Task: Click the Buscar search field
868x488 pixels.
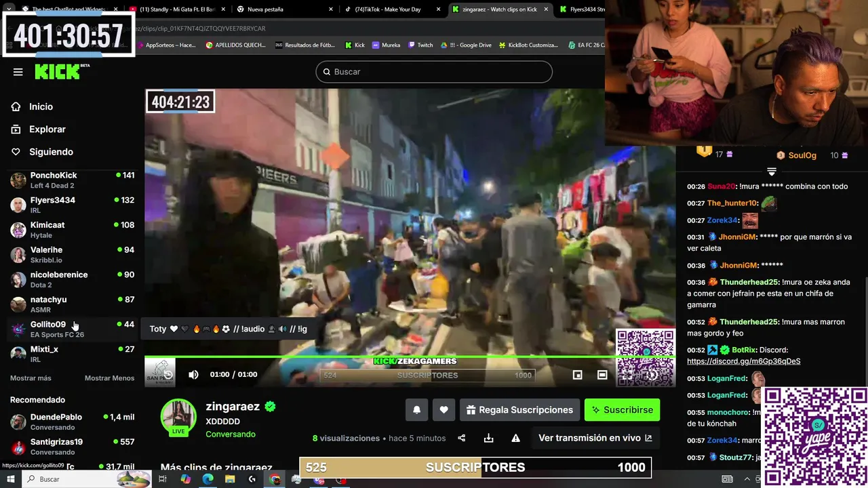Action: (434, 72)
